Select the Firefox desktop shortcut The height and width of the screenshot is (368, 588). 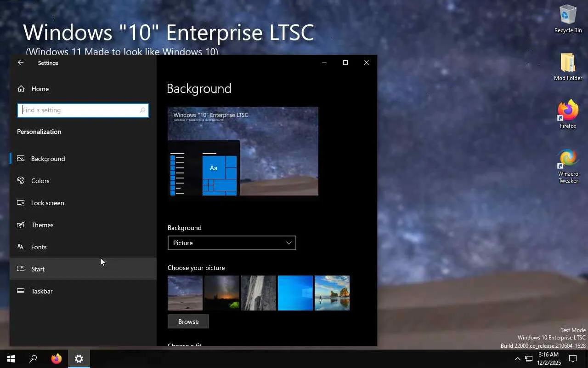[x=568, y=114]
